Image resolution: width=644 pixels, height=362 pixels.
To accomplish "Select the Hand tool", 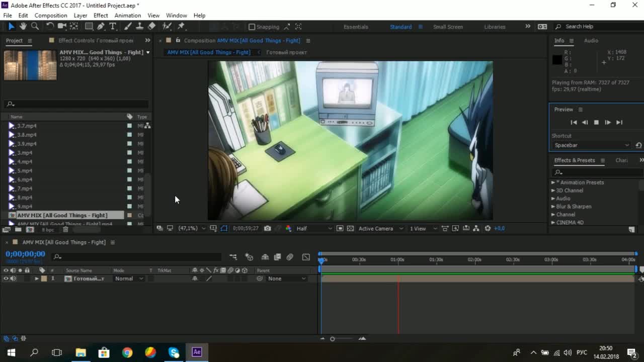I will click(23, 26).
